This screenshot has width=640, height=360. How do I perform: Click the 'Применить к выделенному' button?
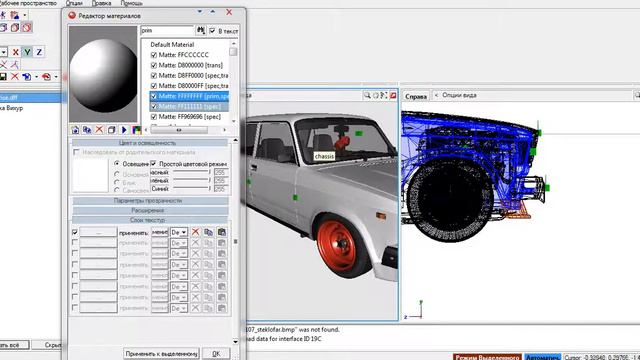tap(162, 353)
